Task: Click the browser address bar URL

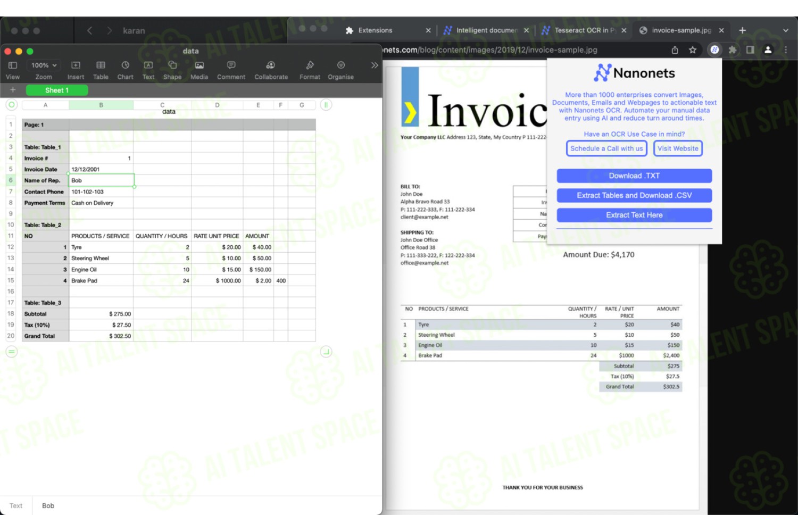Action: [x=489, y=49]
